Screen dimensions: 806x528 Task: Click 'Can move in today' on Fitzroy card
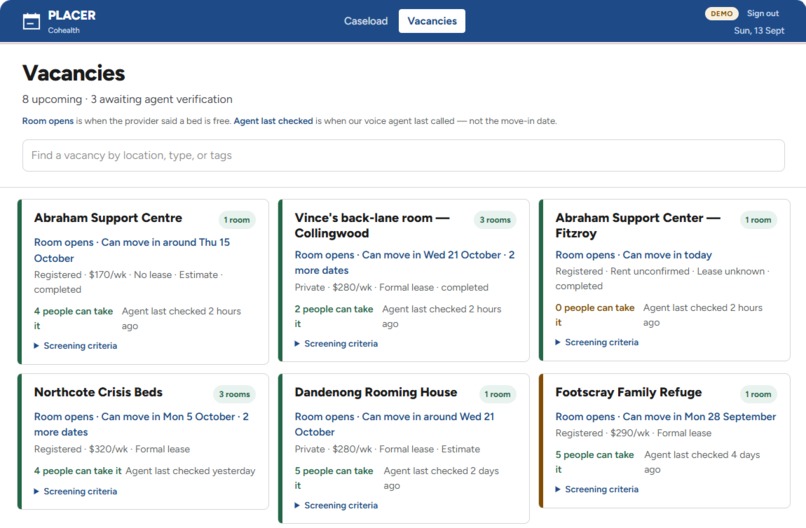pyautogui.click(x=667, y=255)
